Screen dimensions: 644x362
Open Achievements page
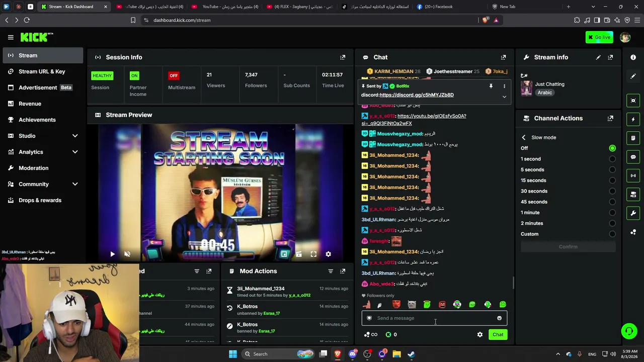[x=43, y=120]
